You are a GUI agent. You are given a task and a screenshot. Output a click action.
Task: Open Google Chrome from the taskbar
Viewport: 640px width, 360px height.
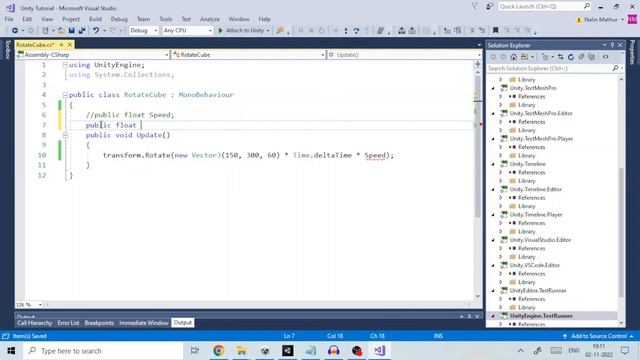(218, 351)
